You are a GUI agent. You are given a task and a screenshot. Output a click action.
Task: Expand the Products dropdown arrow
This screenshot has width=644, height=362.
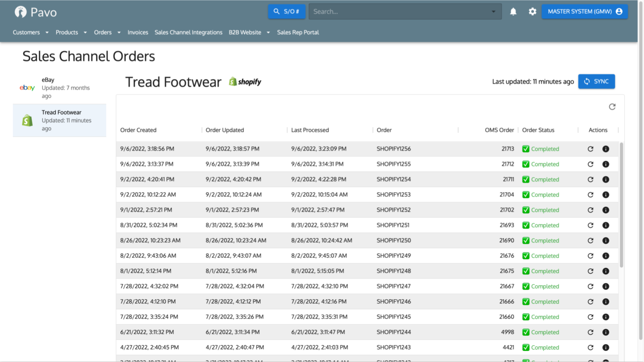pyautogui.click(x=85, y=32)
